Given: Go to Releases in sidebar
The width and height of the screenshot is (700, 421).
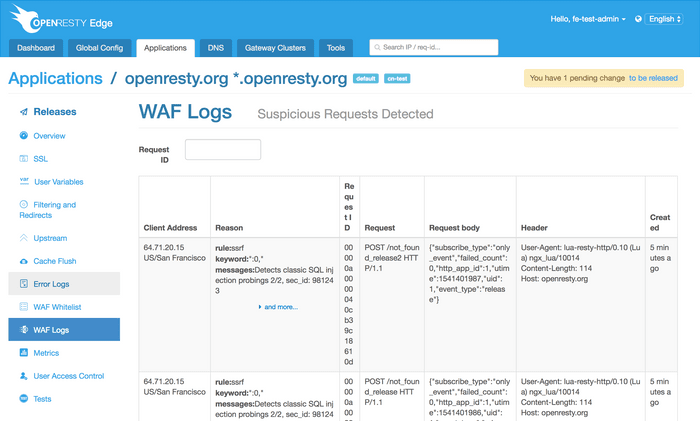Looking at the screenshot, I should [55, 112].
